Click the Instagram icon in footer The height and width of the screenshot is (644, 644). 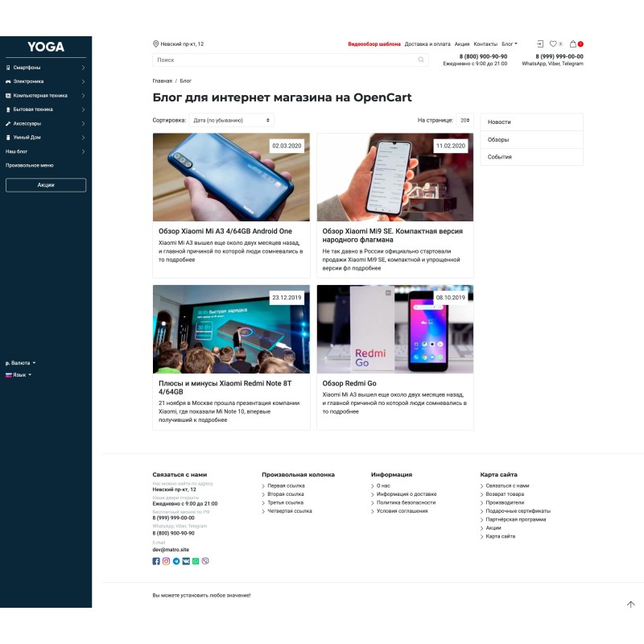(x=165, y=561)
